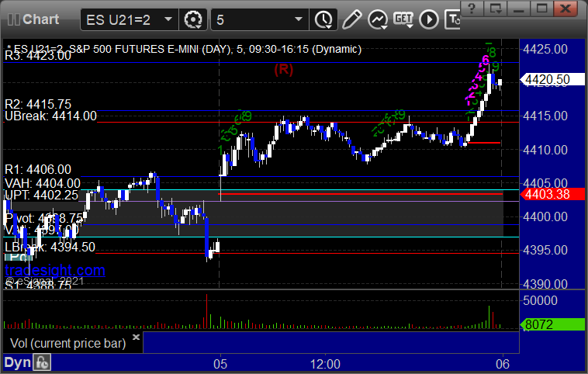Click the green volume marker 8072
Image resolution: width=588 pixels, height=374 pixels.
(x=552, y=324)
